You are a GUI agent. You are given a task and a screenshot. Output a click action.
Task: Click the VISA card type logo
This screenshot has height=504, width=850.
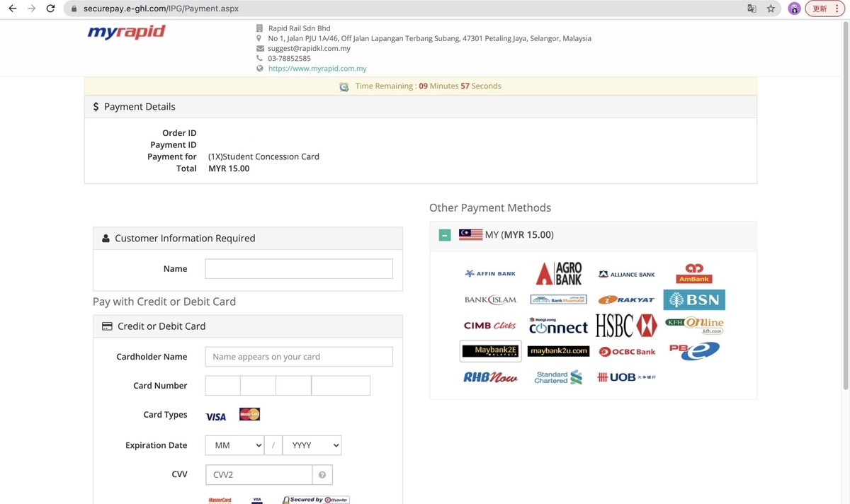216,417
